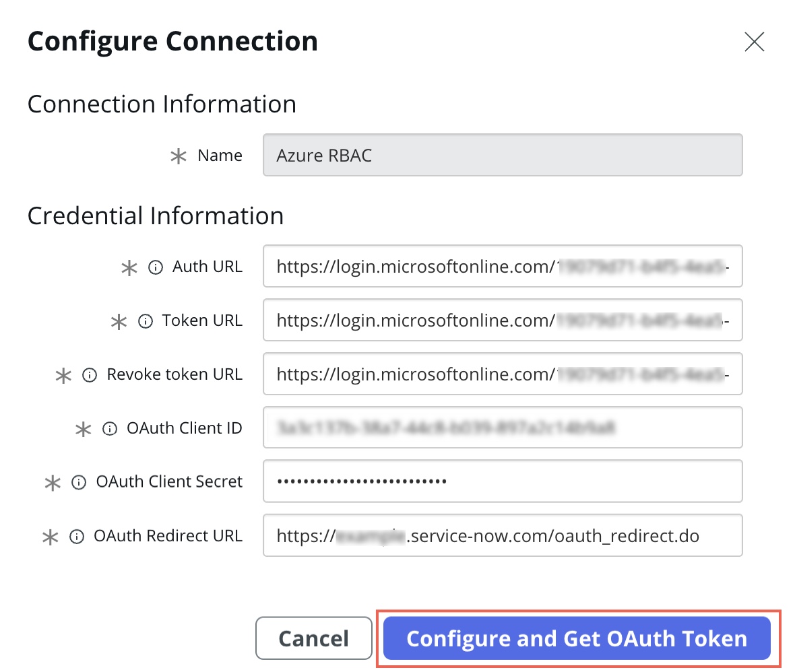This screenshot has height=672, width=795.
Task: Focus the masked OAuth Client Secret field
Action: 503,481
